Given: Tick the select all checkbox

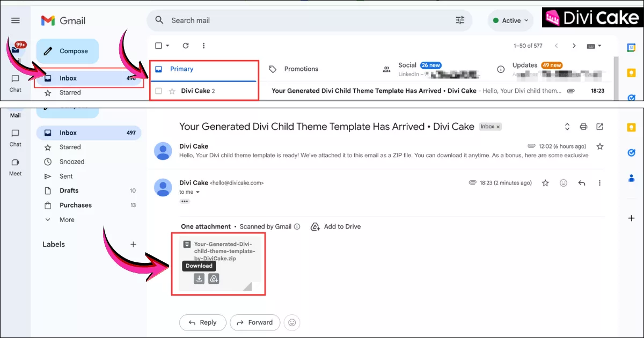Looking at the screenshot, I should coord(158,46).
